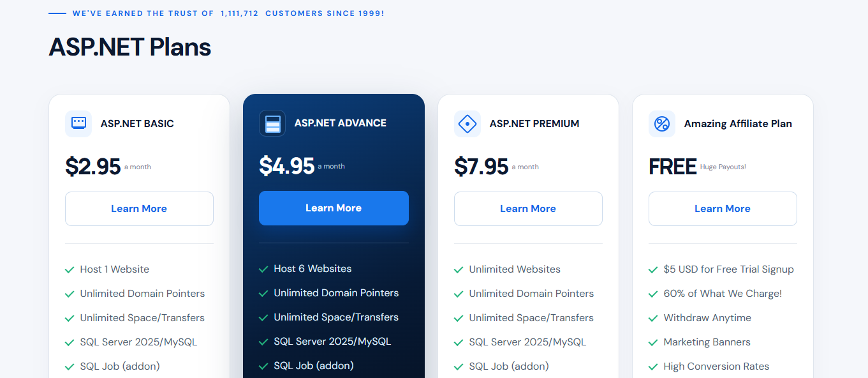Click 'Host 1 Website' feature text

[115, 269]
